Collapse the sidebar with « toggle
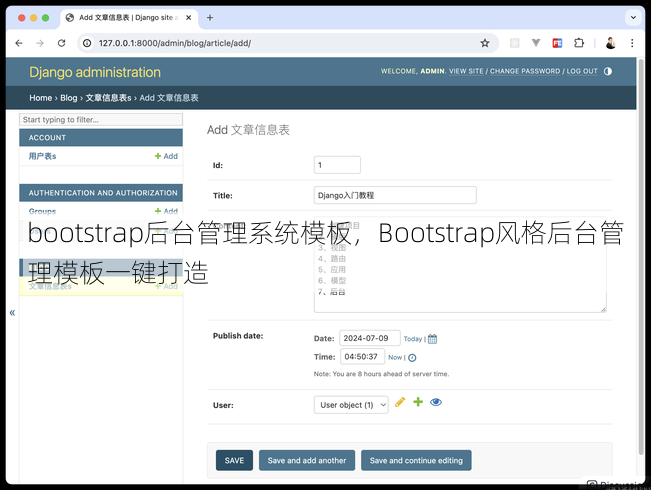 [x=12, y=313]
